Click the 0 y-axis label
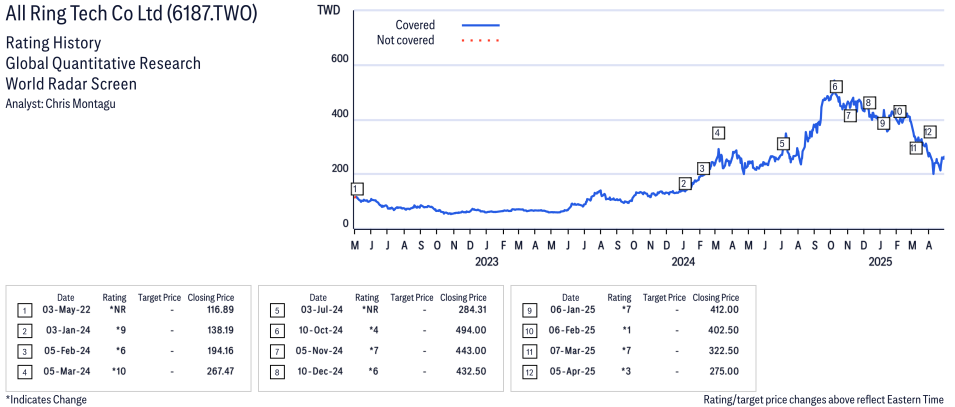The height and width of the screenshot is (407, 955). click(x=345, y=224)
